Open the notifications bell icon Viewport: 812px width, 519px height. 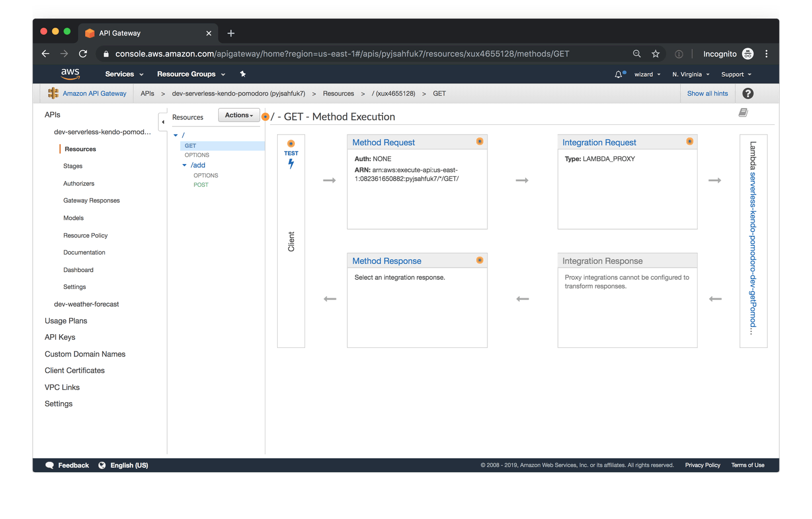619,74
